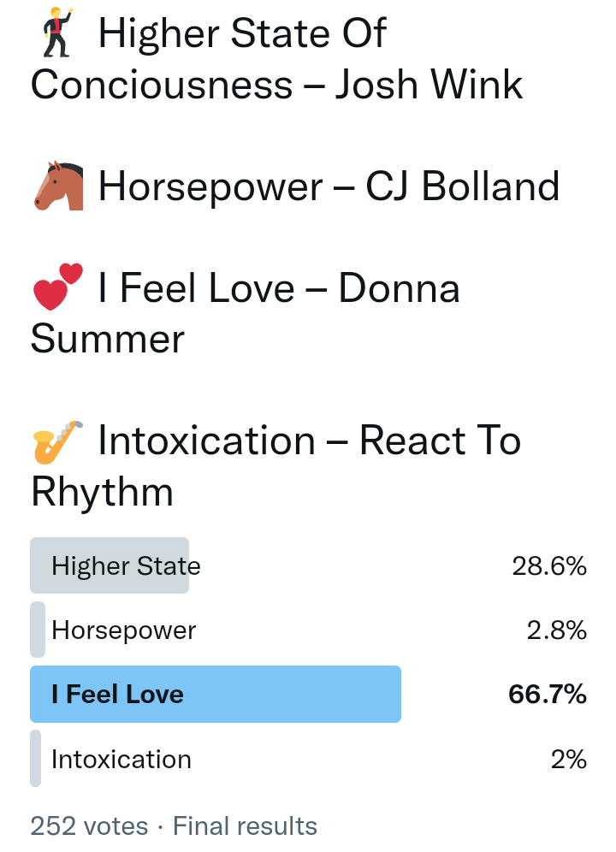616x852 pixels.
Task: Click the Josh Wink song line
Action: click(x=276, y=60)
